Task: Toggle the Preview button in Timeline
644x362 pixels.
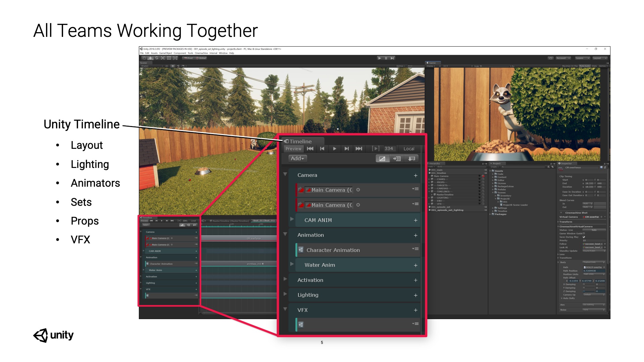Action: (x=293, y=148)
